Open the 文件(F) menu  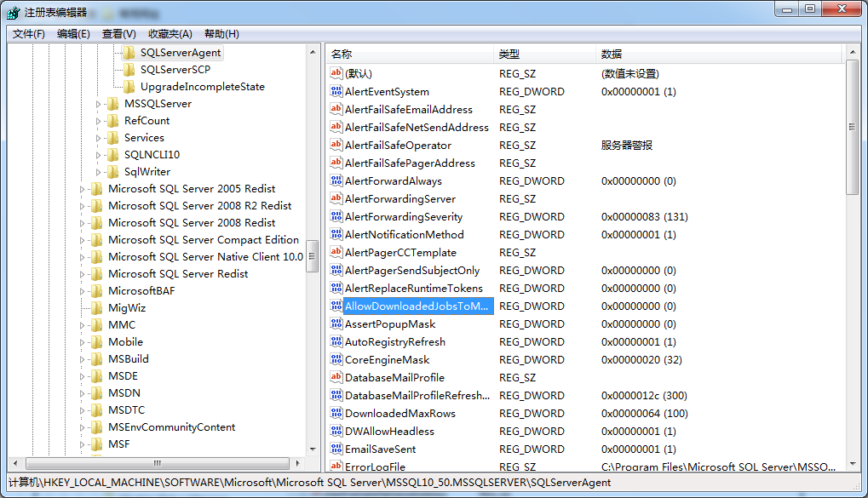29,34
